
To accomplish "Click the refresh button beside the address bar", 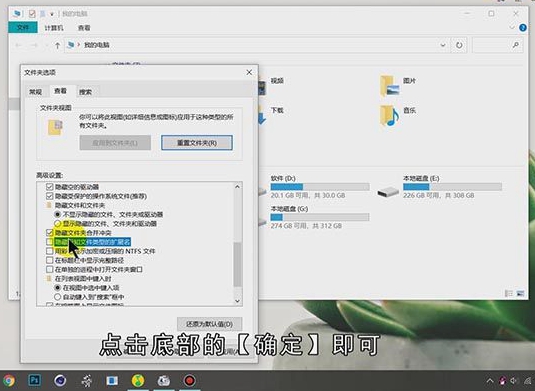I will [x=459, y=45].
